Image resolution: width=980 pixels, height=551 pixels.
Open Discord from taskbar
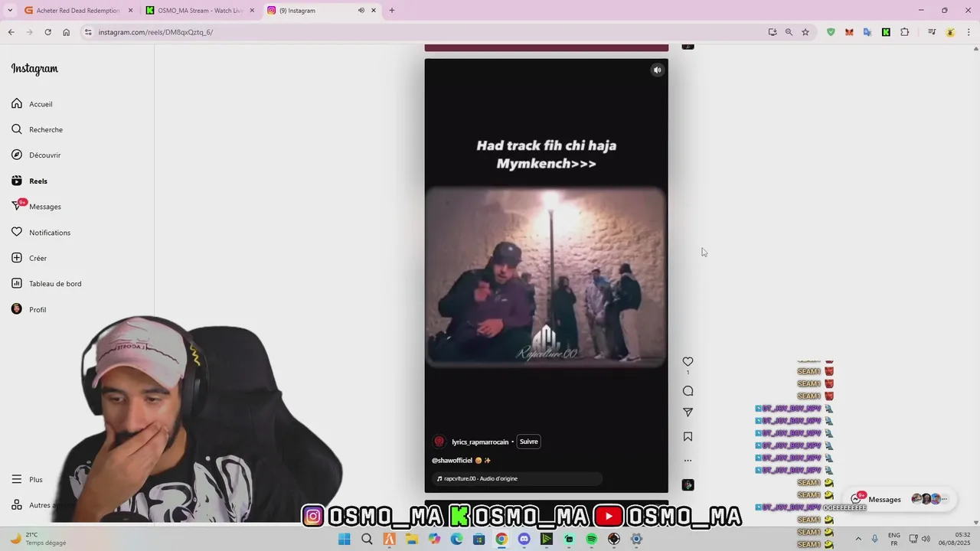tap(524, 539)
